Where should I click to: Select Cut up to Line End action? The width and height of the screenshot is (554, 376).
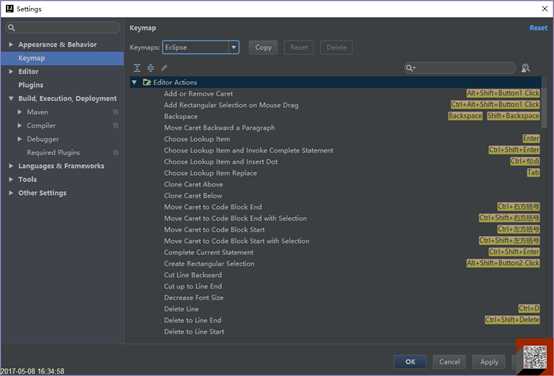pyautogui.click(x=193, y=286)
